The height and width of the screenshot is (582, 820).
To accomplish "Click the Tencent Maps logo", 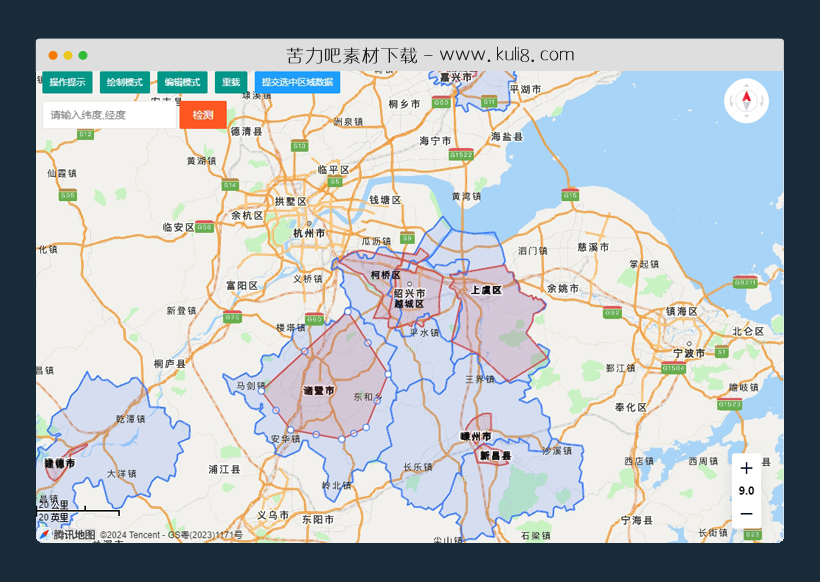I will click(x=66, y=535).
